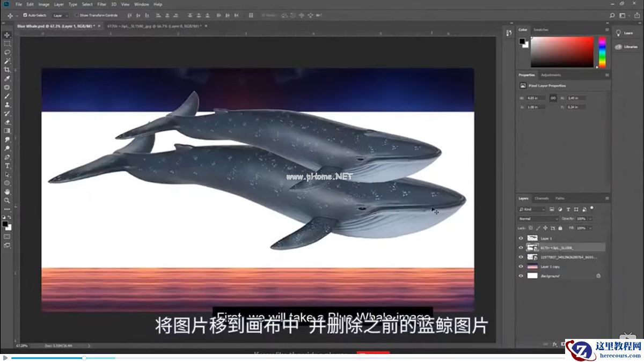Image resolution: width=644 pixels, height=362 pixels.
Task: Select the Move tool
Action: point(8,34)
